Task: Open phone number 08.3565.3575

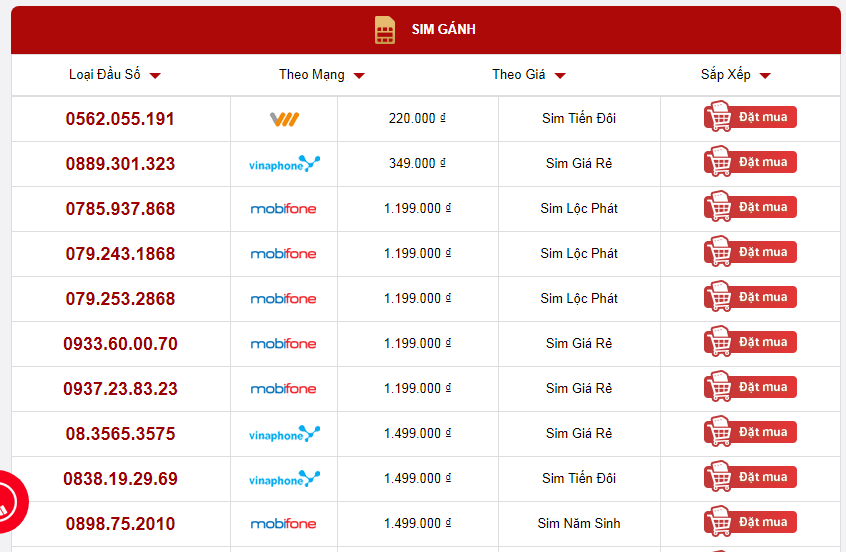Action: tap(120, 434)
